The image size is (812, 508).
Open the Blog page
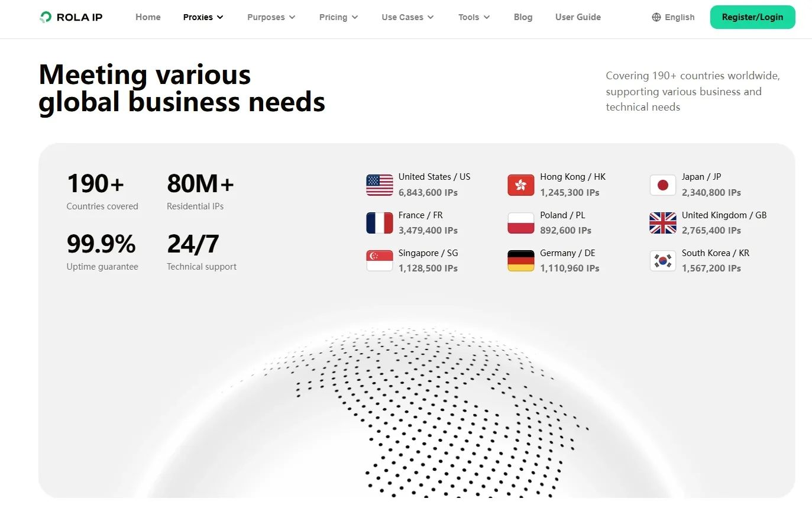pyautogui.click(x=523, y=17)
